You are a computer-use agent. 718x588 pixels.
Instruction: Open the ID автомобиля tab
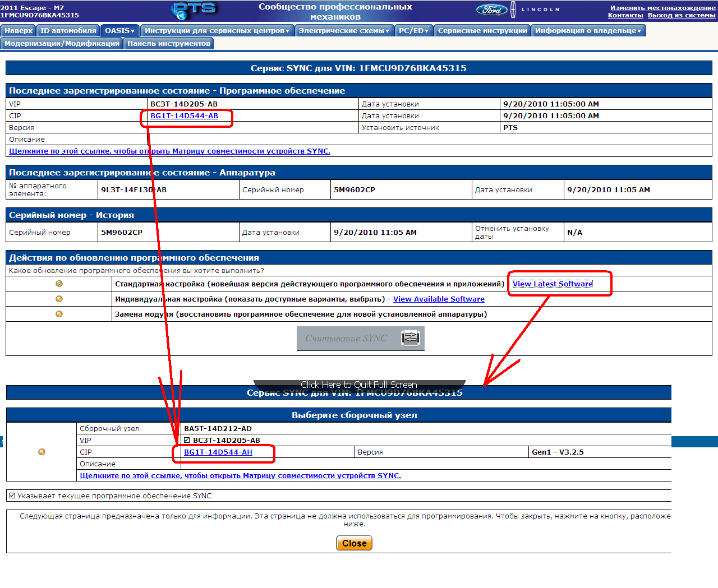68,31
